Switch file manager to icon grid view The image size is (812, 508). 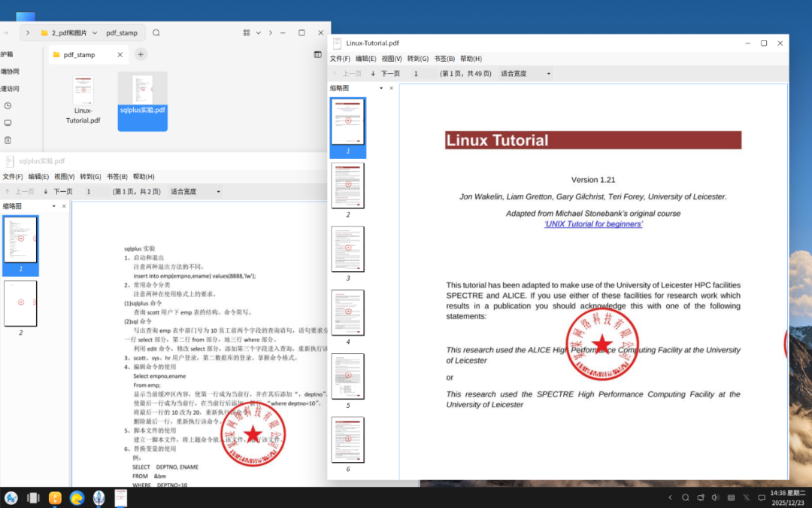247,32
